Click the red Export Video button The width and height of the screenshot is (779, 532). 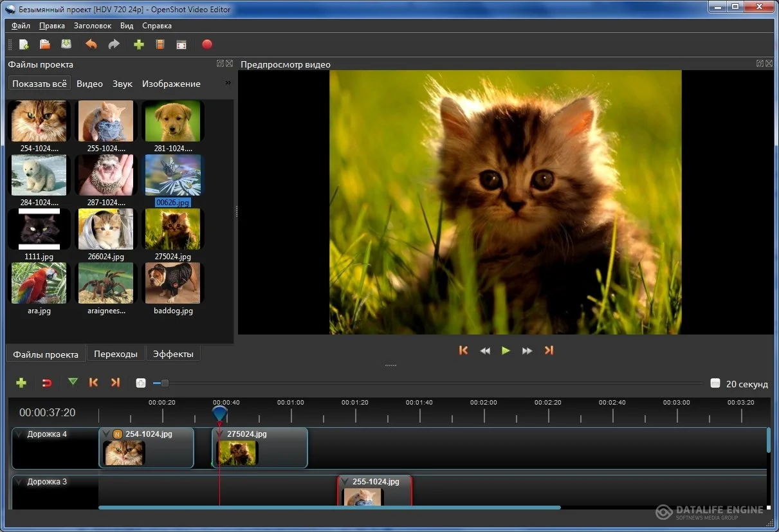(206, 44)
